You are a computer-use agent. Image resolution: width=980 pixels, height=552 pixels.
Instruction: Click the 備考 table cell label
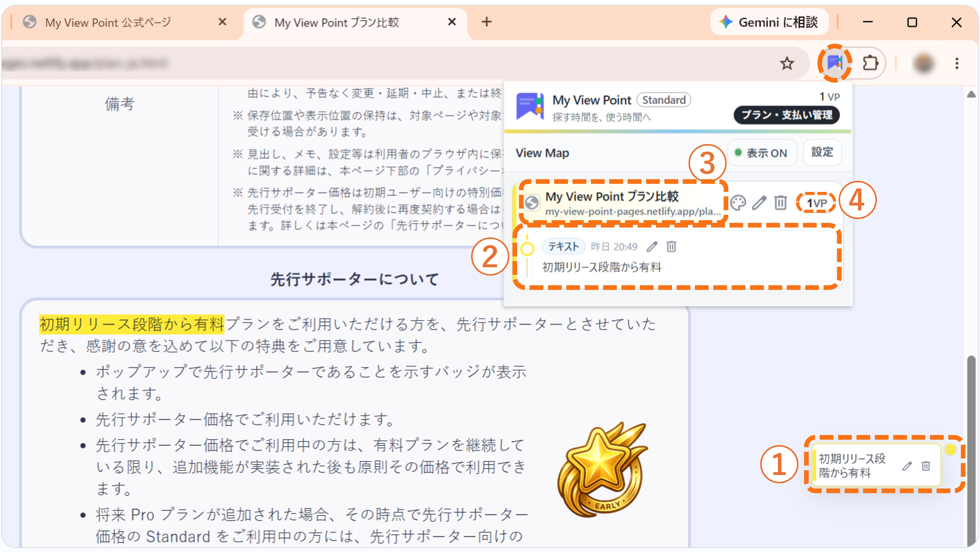coord(119,104)
